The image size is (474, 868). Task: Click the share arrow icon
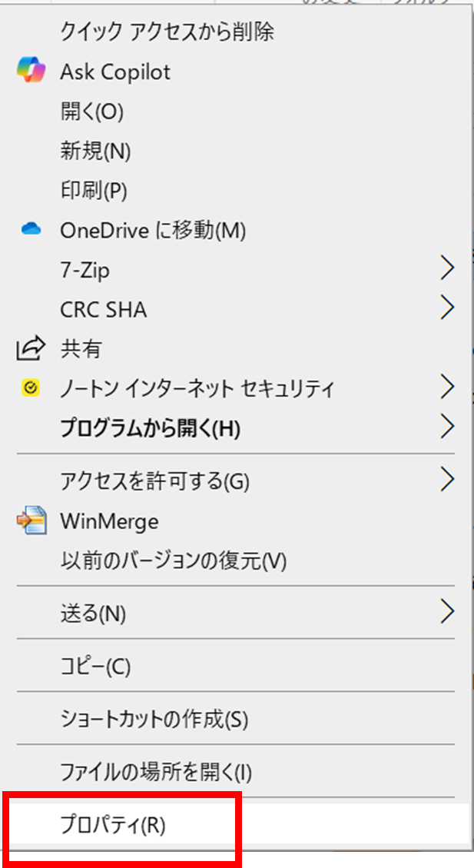29,349
